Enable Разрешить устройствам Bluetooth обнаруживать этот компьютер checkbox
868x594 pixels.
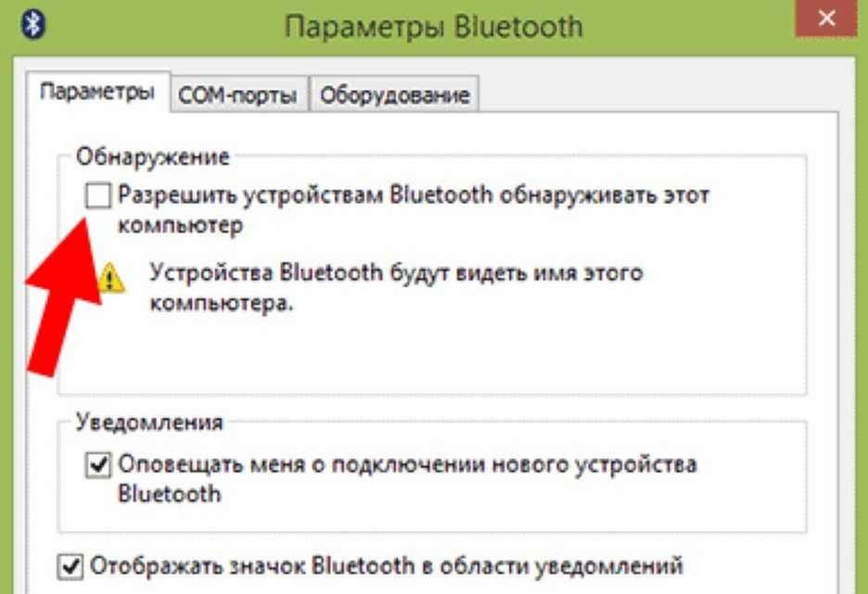click(x=98, y=196)
